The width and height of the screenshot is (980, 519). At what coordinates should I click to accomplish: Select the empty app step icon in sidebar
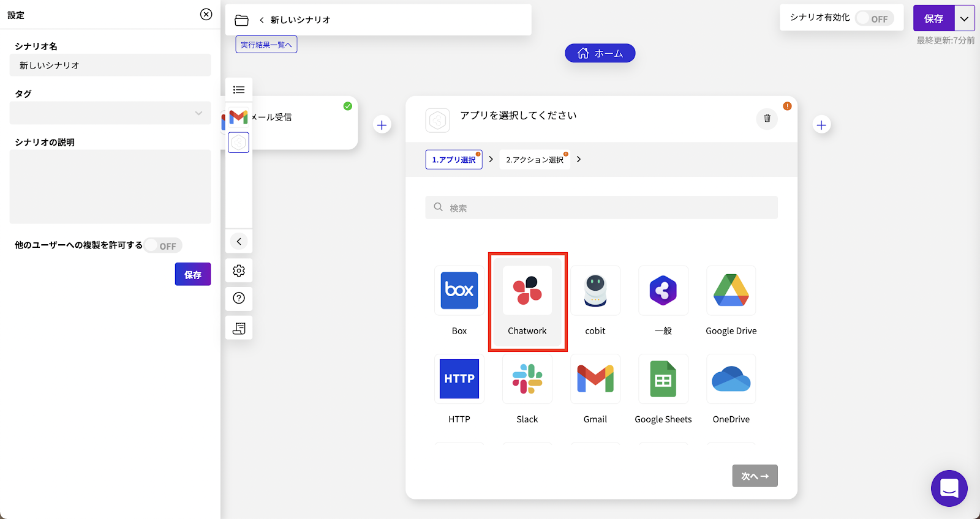pos(238,143)
